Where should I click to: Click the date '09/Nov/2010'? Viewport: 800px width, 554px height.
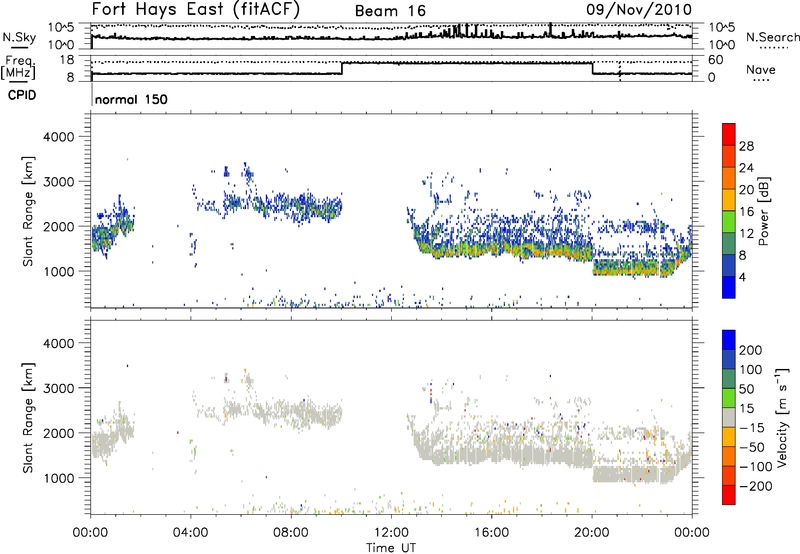point(639,10)
